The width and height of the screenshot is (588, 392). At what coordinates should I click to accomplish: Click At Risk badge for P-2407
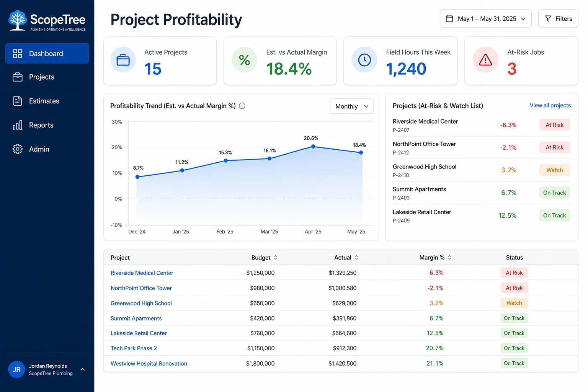(x=554, y=125)
